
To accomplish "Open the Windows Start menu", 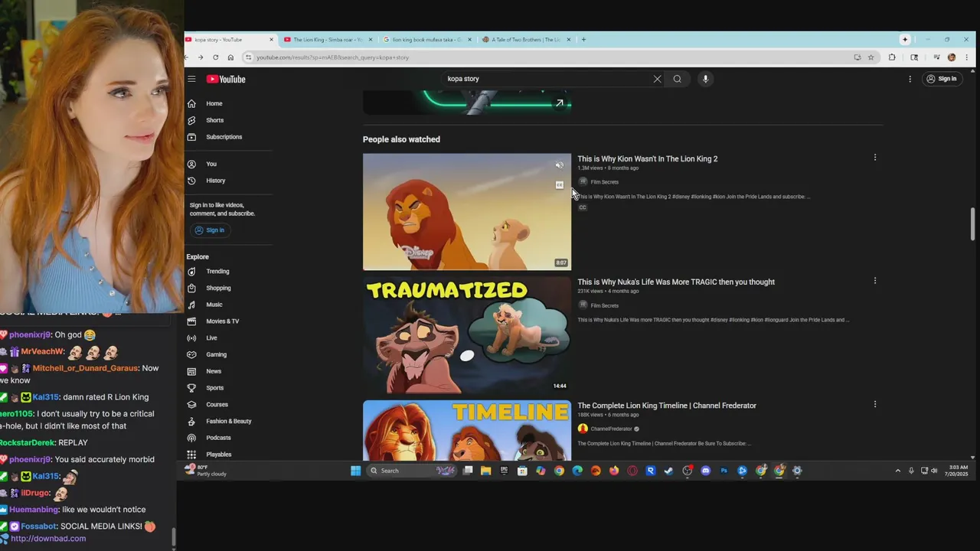I will point(356,471).
